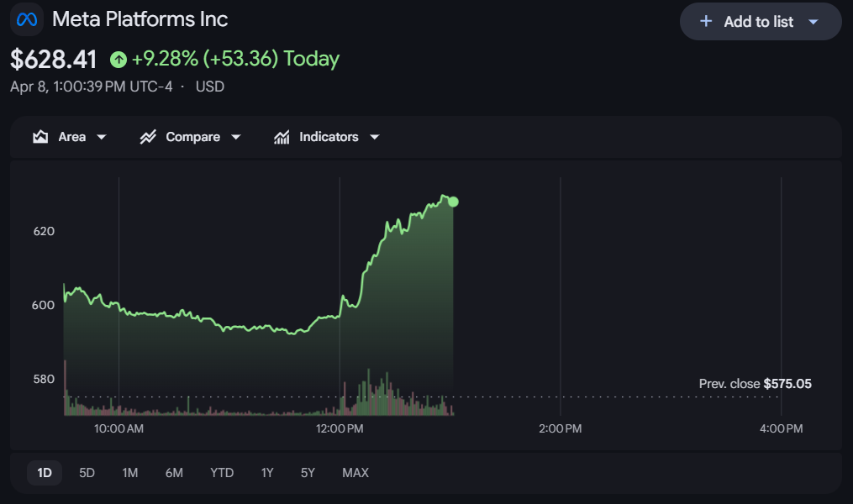Viewport: 853px width, 504px height.
Task: Choose the 5Y time range
Action: coord(308,473)
